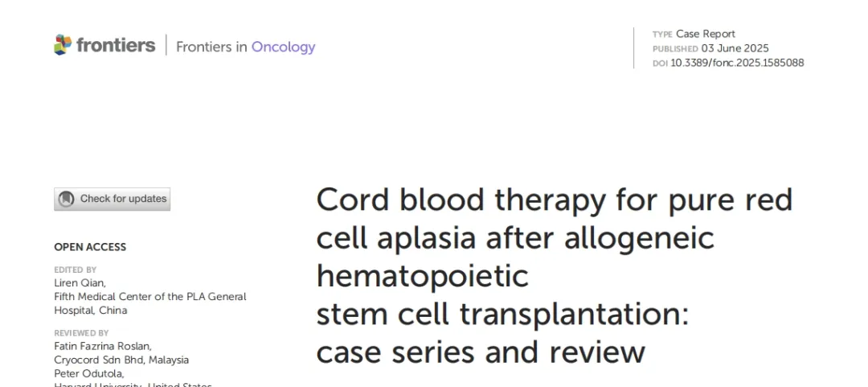Screen dimensions: 868x387
Task: Click the Case Report article type
Action: [706, 34]
